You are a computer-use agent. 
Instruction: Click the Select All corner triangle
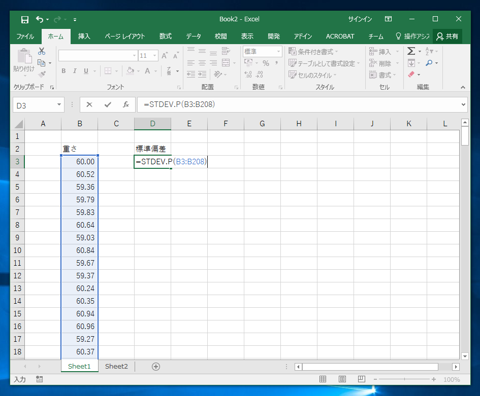(x=19, y=124)
